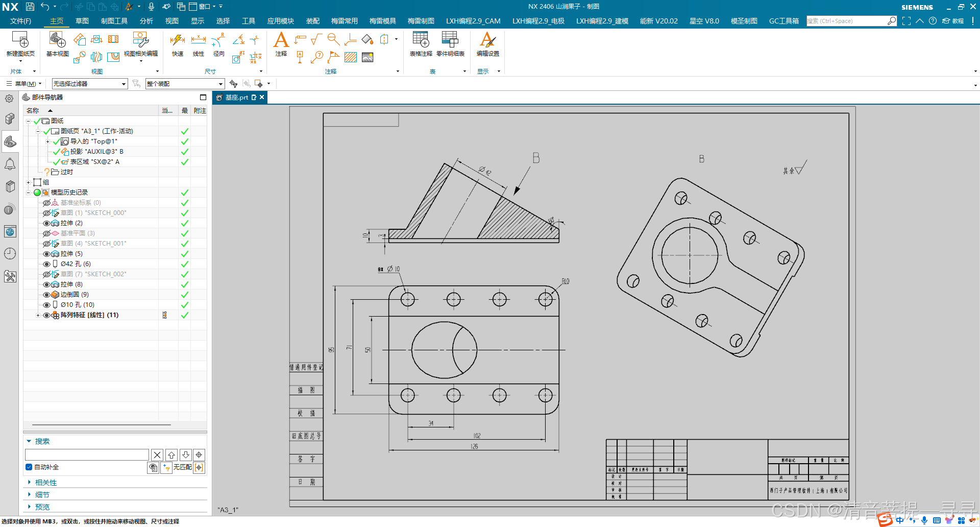Toggle visibility of Ø42 孔 (6)
Viewport: 980px width, 527px height.
tap(46, 264)
